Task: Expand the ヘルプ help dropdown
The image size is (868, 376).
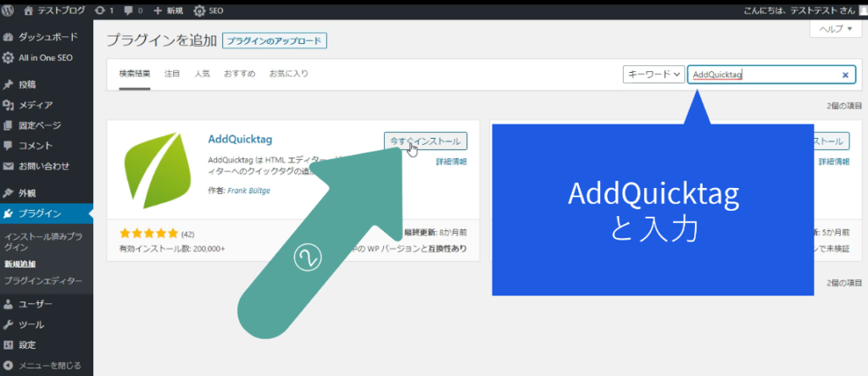Action: coord(835,30)
